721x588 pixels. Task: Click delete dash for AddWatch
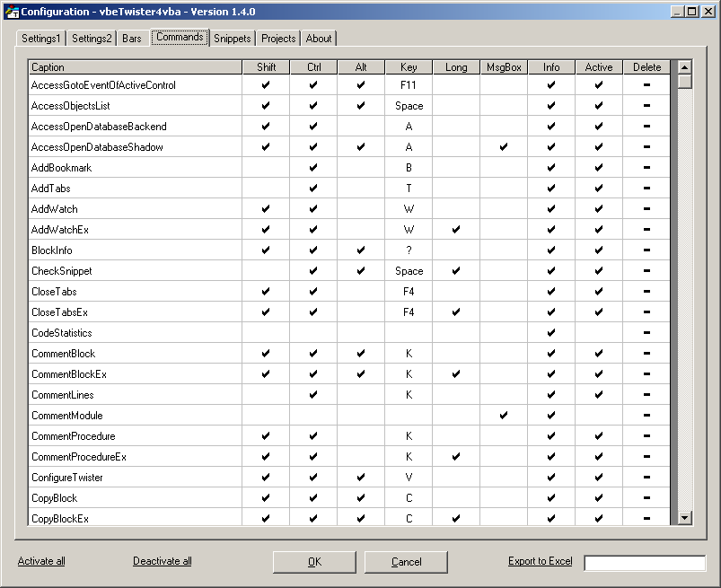[x=646, y=209]
